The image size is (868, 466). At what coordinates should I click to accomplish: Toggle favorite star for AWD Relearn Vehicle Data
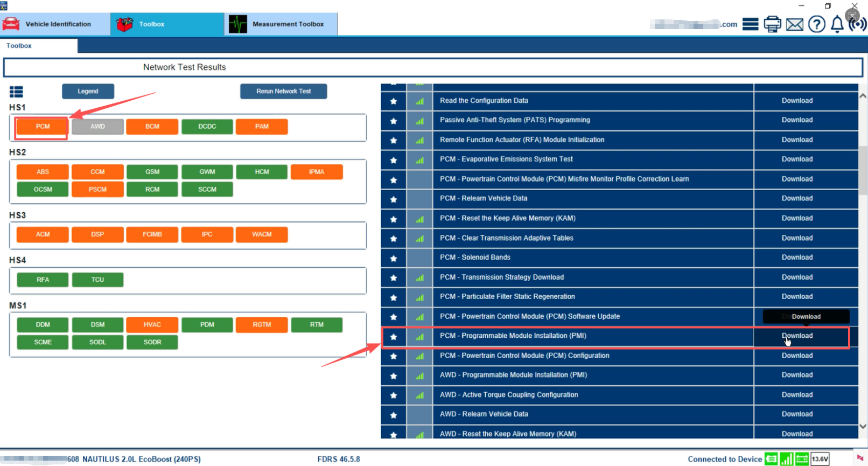point(394,415)
